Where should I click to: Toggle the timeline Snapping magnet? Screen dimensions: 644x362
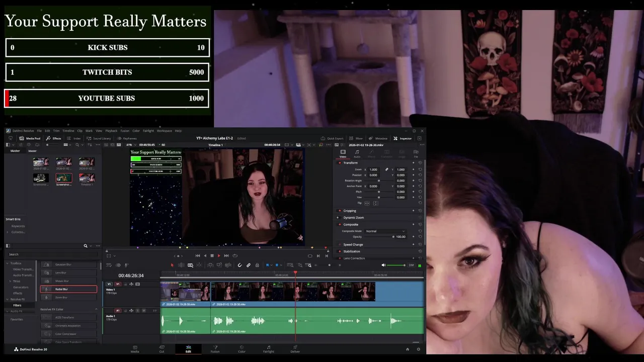click(239, 265)
